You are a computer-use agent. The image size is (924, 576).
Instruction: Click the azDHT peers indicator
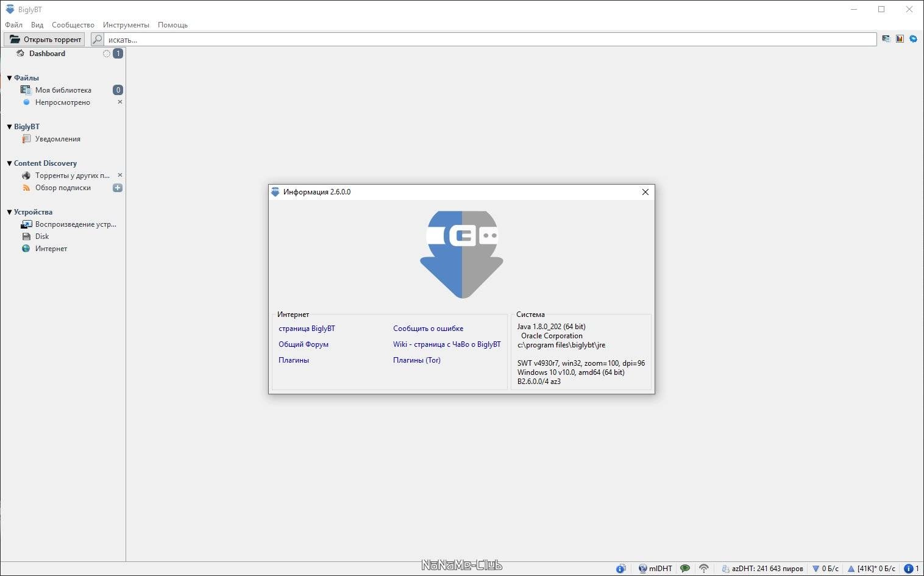[x=762, y=569]
